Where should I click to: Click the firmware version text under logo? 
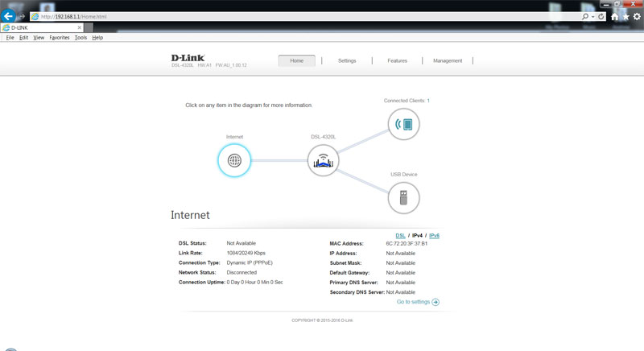coord(231,65)
